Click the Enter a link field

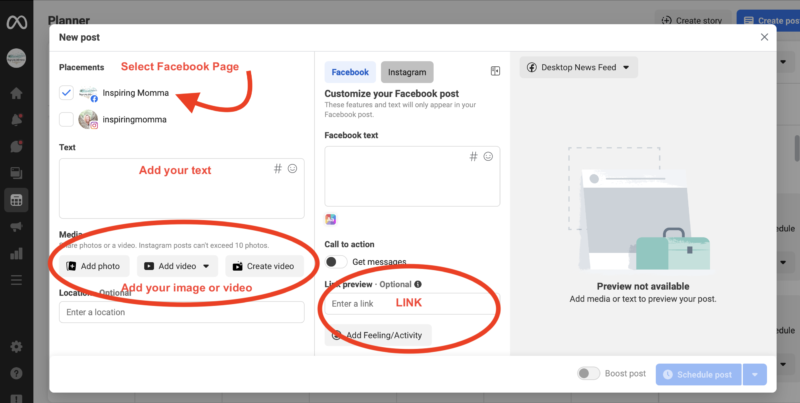[x=412, y=304]
